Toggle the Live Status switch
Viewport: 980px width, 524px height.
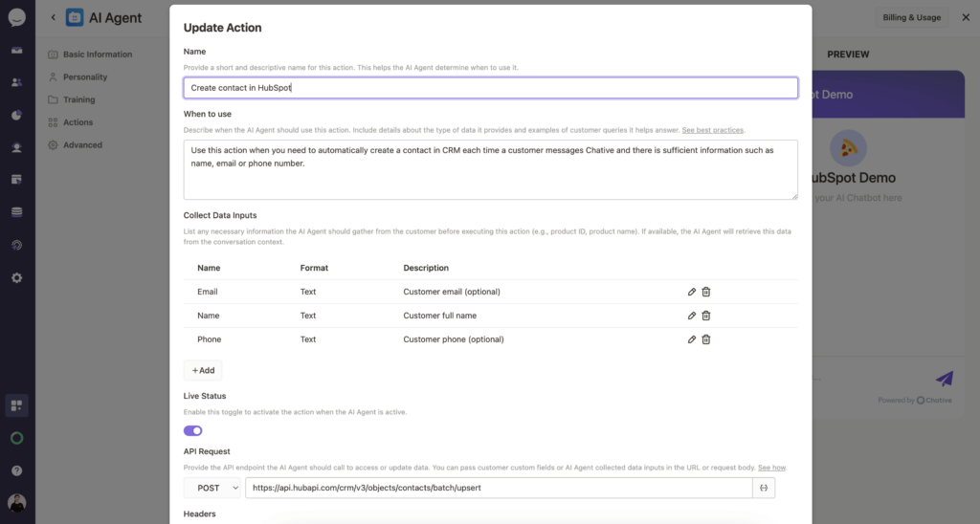coord(193,430)
